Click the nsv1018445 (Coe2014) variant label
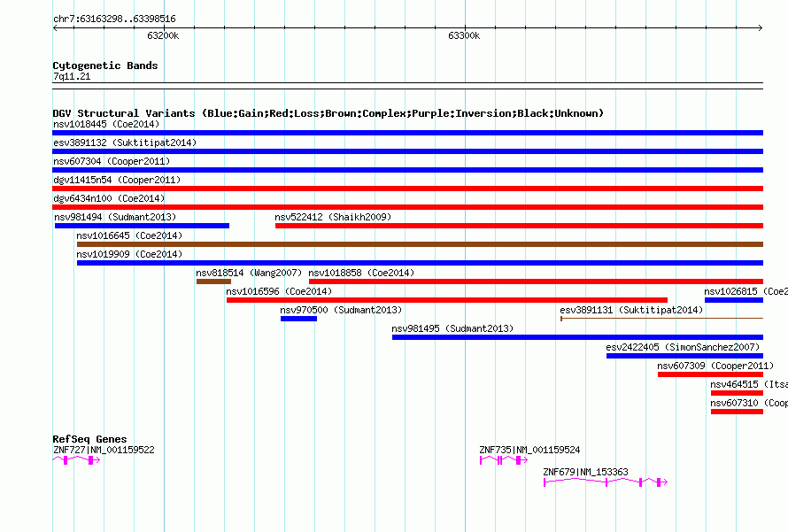 pyautogui.click(x=106, y=124)
